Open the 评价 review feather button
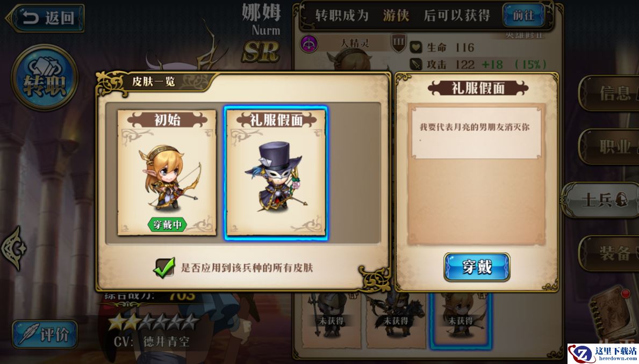Screen dimensions: 639x364 pos(45,334)
